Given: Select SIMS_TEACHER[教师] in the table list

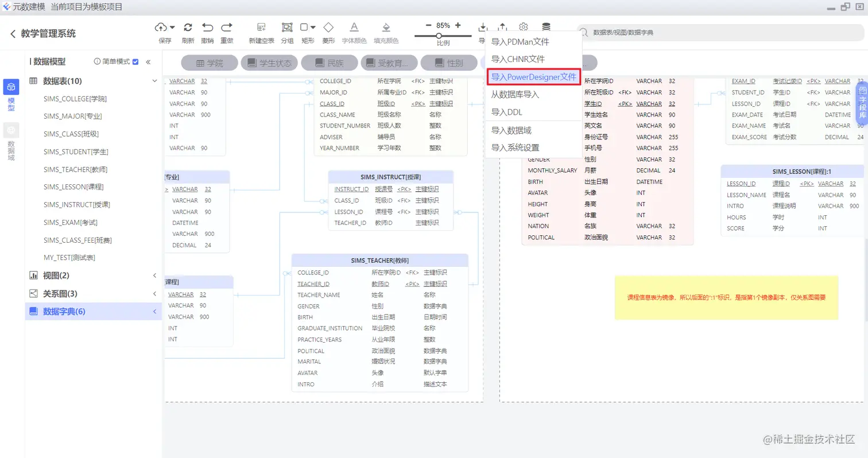Looking at the screenshot, I should coord(76,169).
